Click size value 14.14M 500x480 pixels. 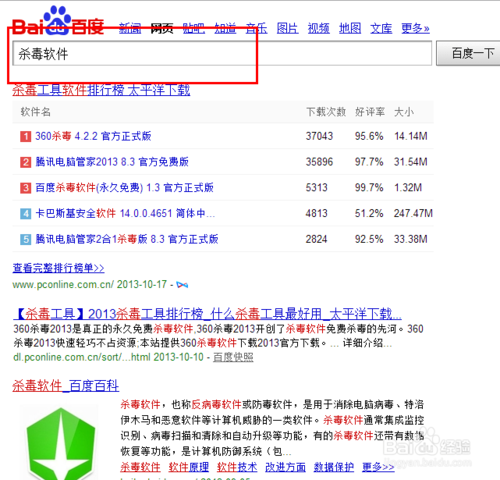[x=411, y=136]
